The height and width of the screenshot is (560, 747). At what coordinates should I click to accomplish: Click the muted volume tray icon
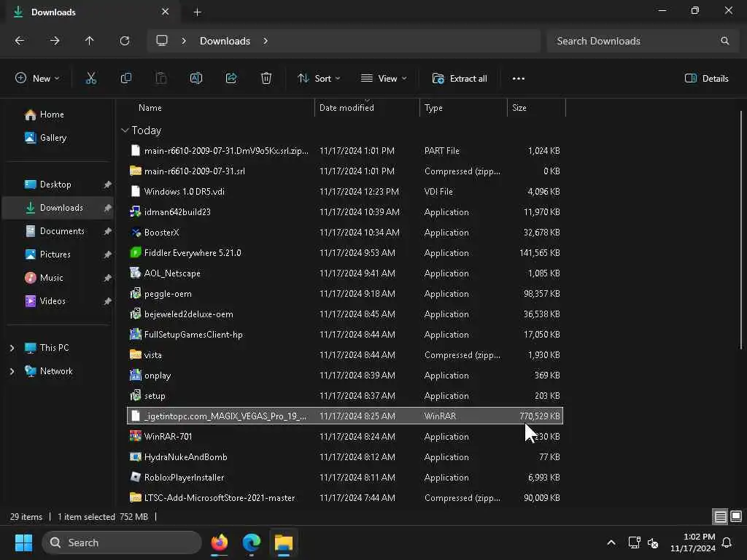(653, 542)
